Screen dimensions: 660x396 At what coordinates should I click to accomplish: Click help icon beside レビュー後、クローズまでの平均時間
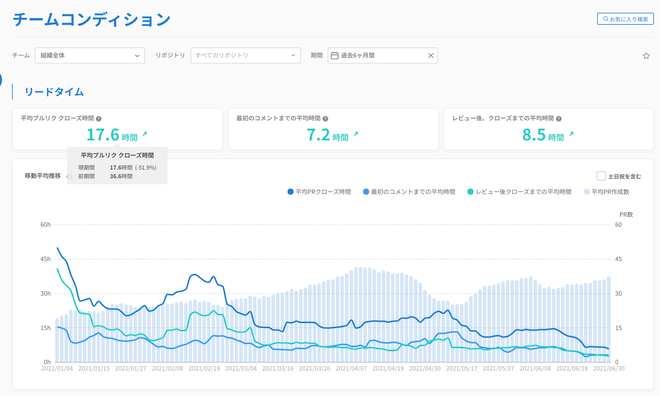(x=559, y=119)
